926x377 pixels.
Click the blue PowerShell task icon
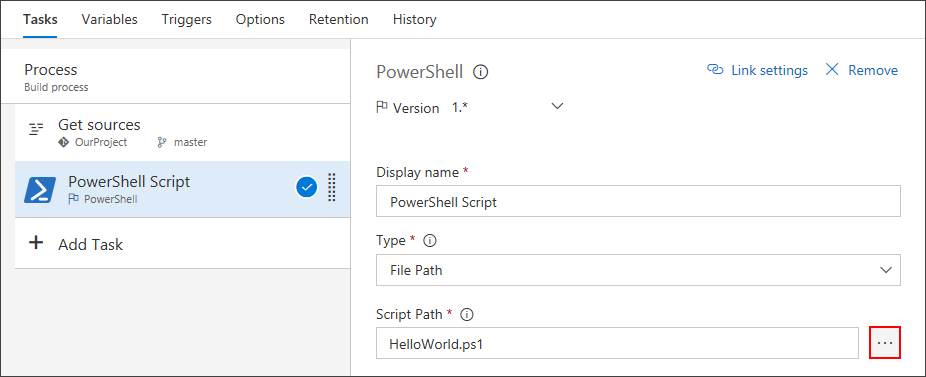40,190
